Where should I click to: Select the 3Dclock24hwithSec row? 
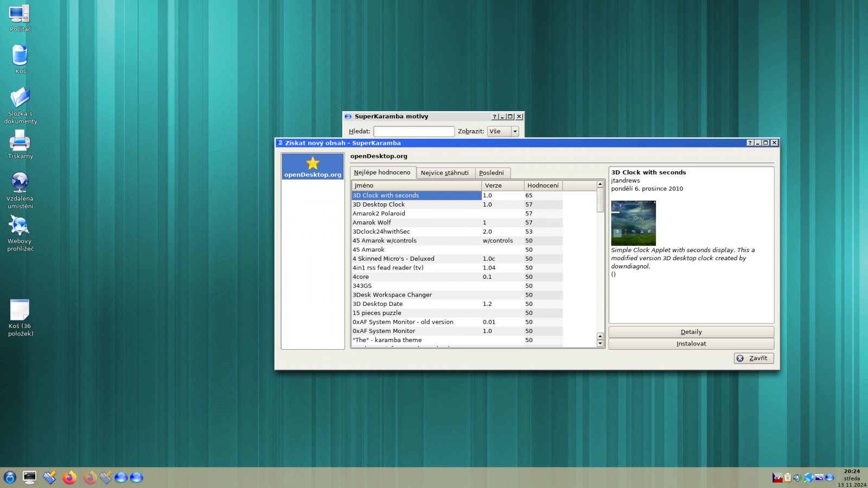coord(457,232)
